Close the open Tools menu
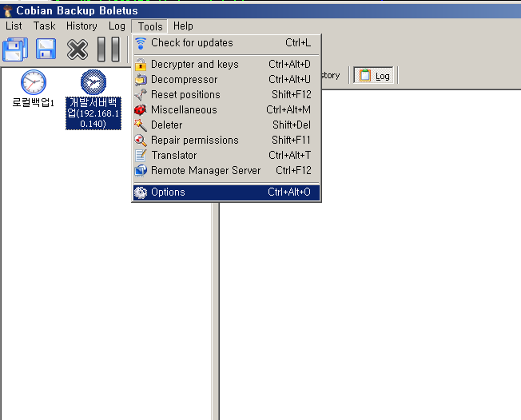The width and height of the screenshot is (521, 420). (x=150, y=26)
